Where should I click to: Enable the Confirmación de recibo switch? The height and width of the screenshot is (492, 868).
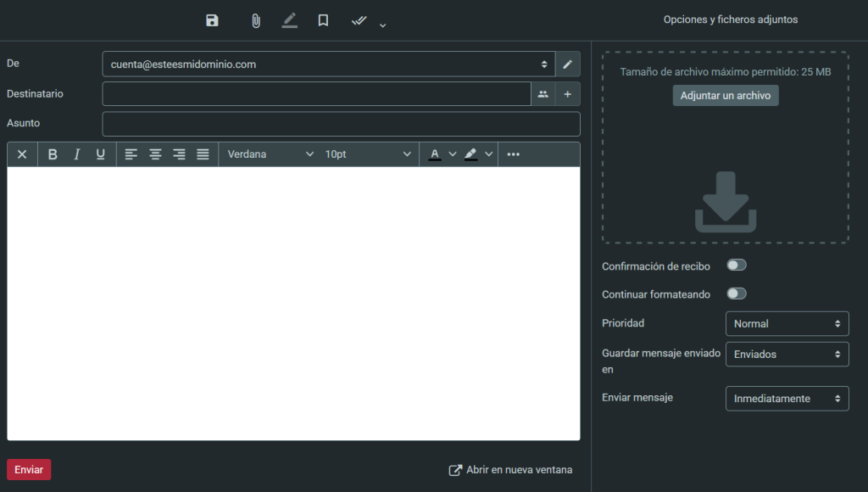[736, 266]
